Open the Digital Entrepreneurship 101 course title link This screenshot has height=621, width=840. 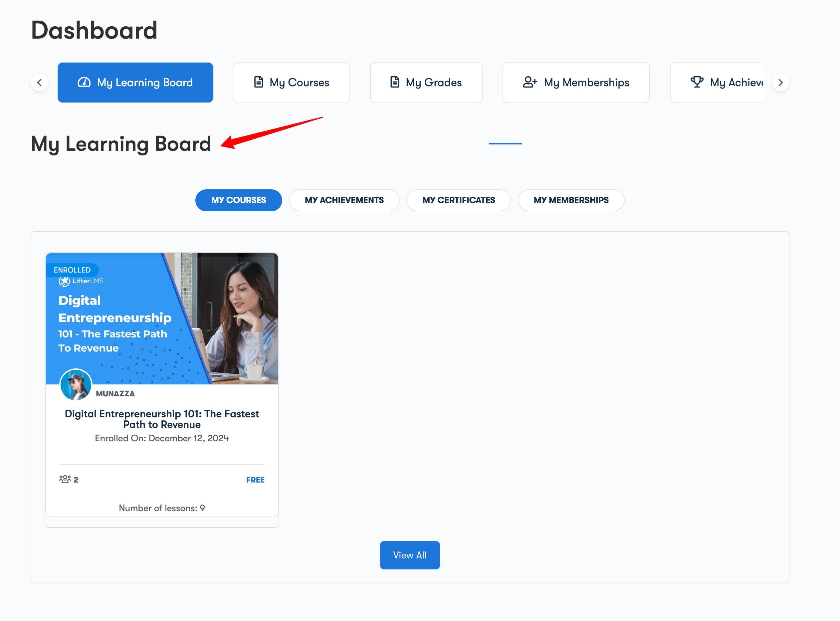tap(162, 419)
